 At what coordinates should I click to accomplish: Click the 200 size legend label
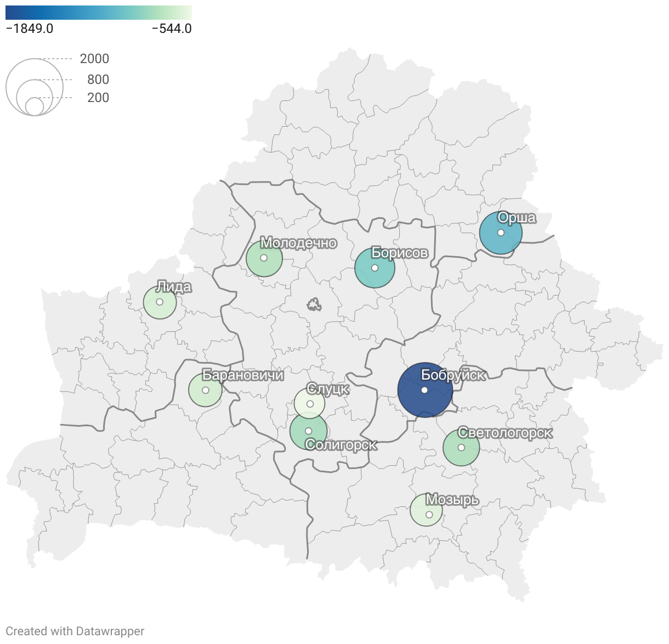[x=98, y=98]
